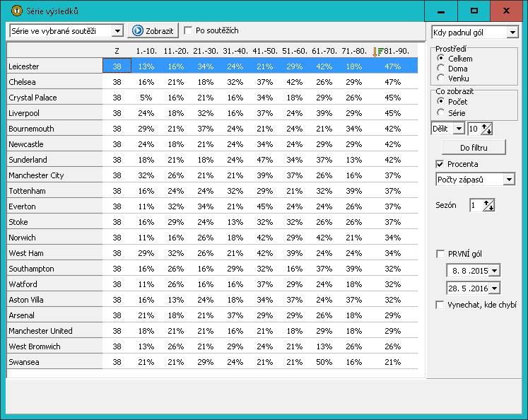Screen dimensions: 528x420
Task: Click Swansea's 50% cell in 61.-70.
Action: [324, 362]
